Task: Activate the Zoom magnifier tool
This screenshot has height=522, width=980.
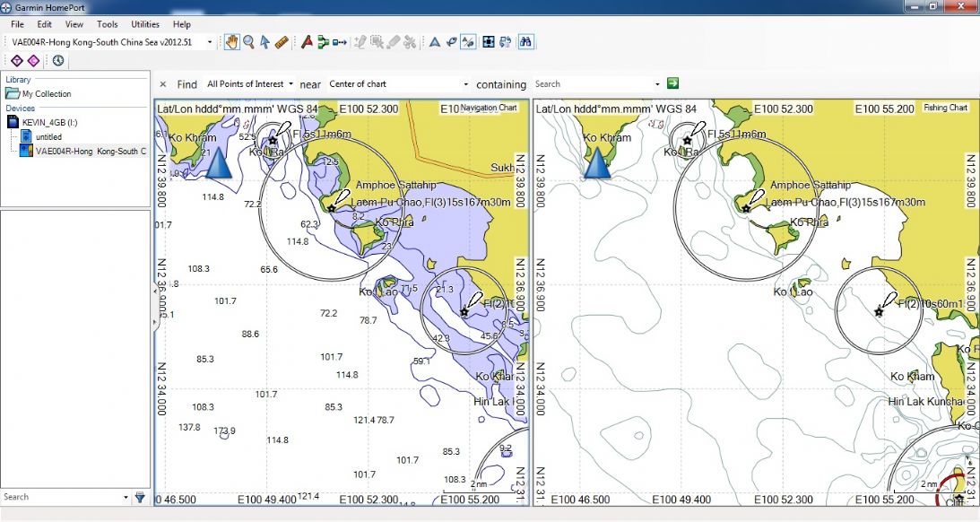Action: 248,41
